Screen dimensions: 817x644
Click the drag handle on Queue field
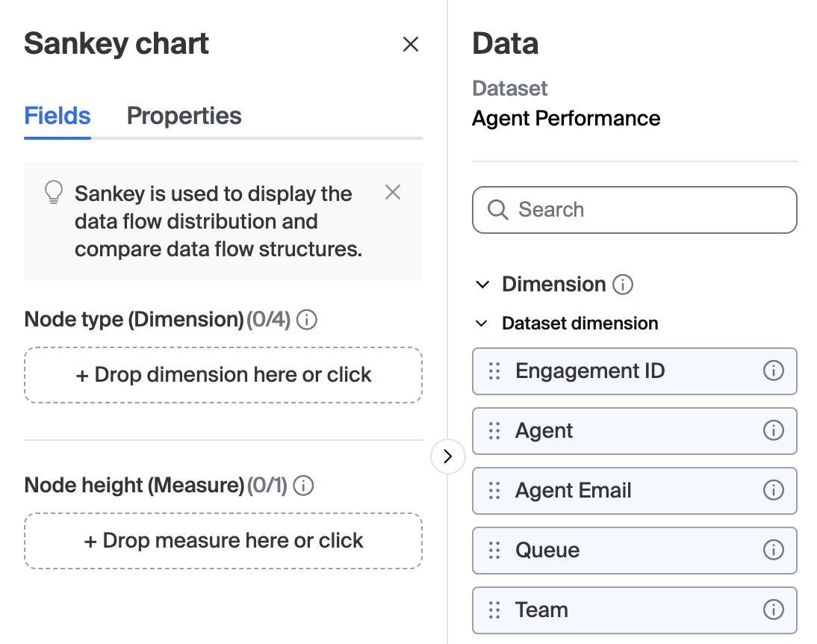point(494,551)
